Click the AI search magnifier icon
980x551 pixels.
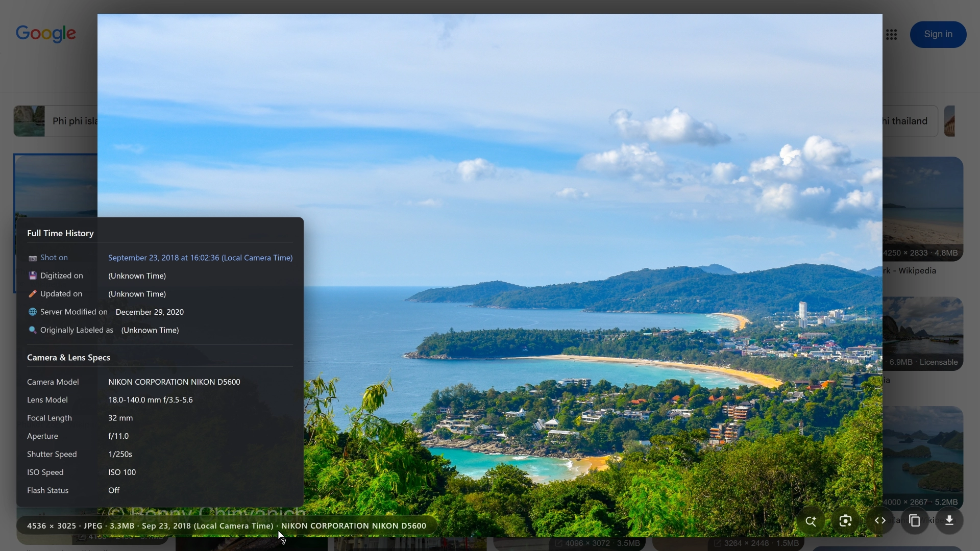(x=811, y=521)
